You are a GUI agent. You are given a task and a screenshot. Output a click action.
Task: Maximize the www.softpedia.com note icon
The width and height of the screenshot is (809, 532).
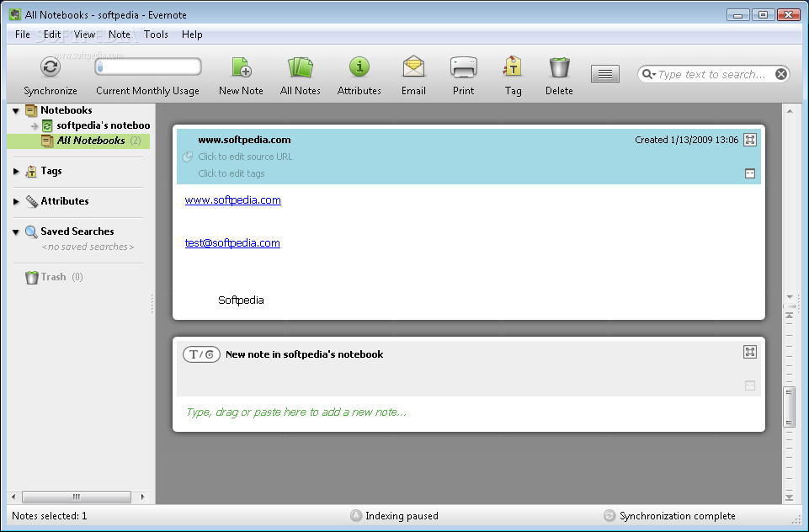pyautogui.click(x=750, y=140)
